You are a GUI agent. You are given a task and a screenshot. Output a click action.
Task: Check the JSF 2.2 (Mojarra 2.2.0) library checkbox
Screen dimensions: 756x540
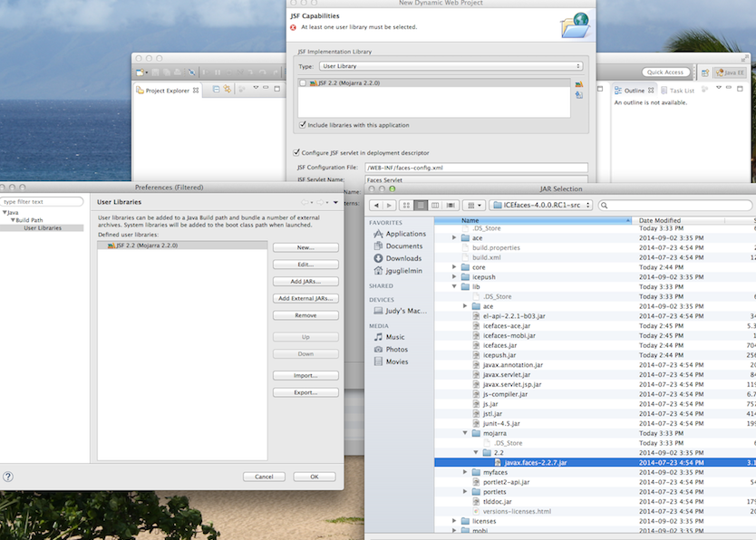point(303,83)
